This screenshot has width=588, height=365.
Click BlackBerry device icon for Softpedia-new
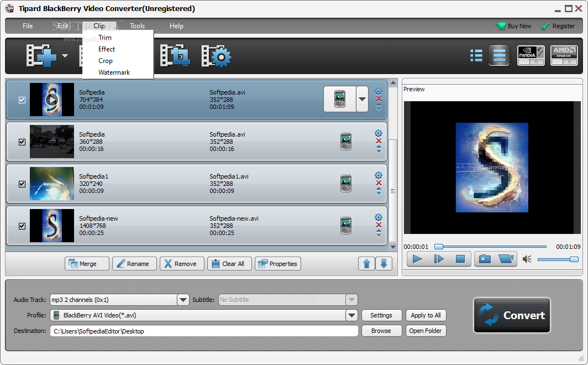click(346, 226)
